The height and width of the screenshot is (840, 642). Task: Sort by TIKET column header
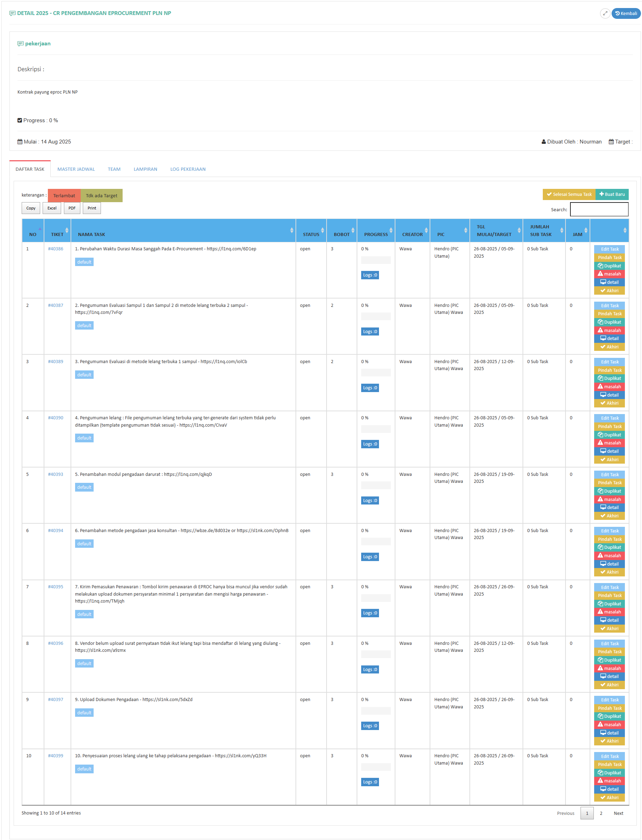point(57,231)
